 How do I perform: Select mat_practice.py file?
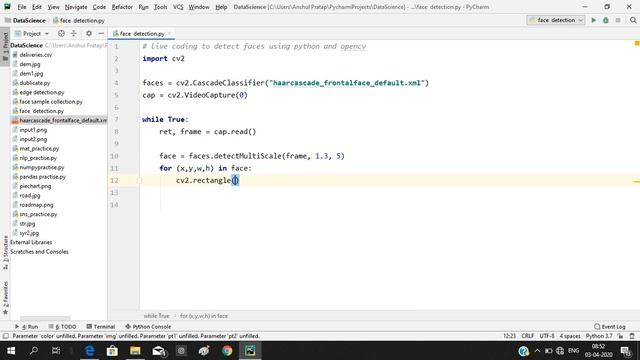[x=39, y=149]
